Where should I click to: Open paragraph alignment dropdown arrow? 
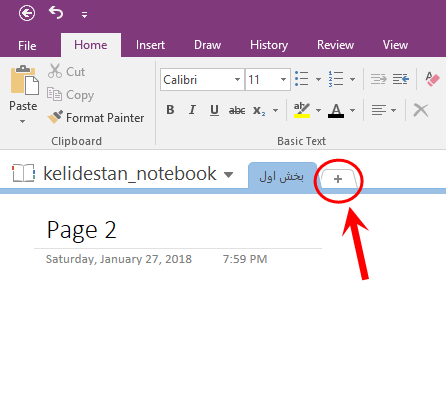coord(394,110)
